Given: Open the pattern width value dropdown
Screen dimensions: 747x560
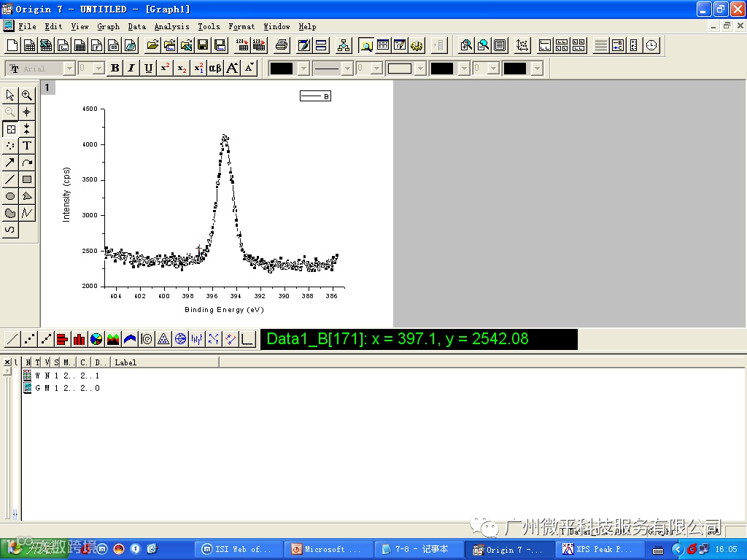Looking at the screenshot, I should [x=494, y=69].
